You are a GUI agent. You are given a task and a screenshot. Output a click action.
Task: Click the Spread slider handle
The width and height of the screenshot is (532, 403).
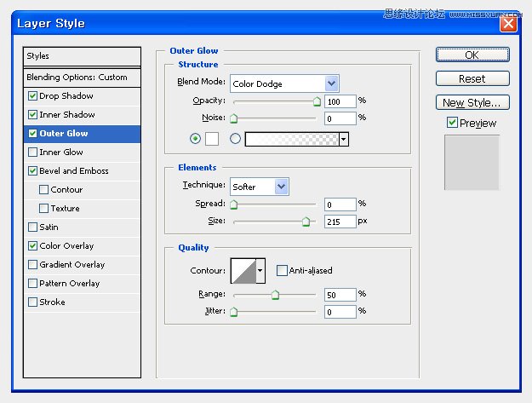[x=234, y=204]
